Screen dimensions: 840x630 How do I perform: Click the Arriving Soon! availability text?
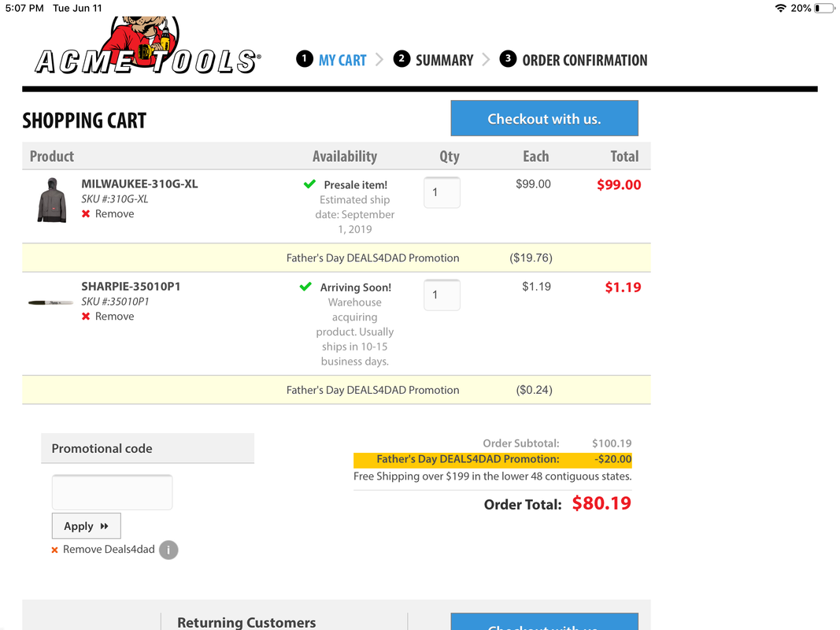point(356,287)
